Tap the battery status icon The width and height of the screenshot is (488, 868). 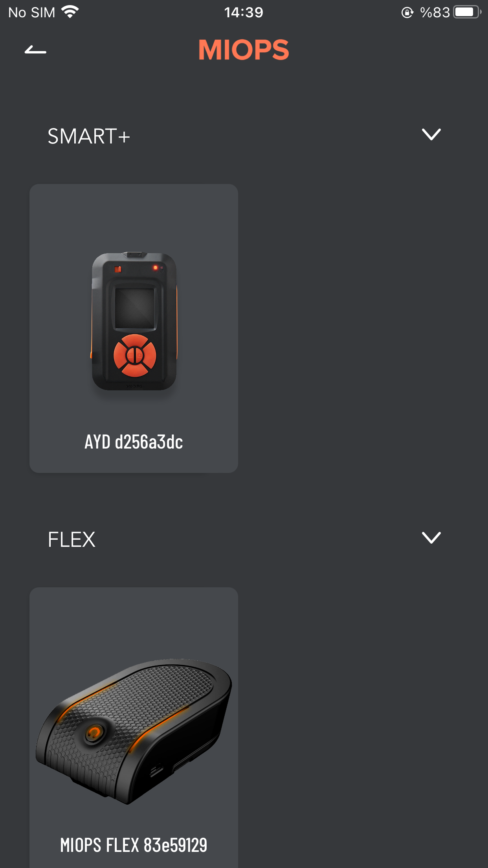click(x=468, y=12)
